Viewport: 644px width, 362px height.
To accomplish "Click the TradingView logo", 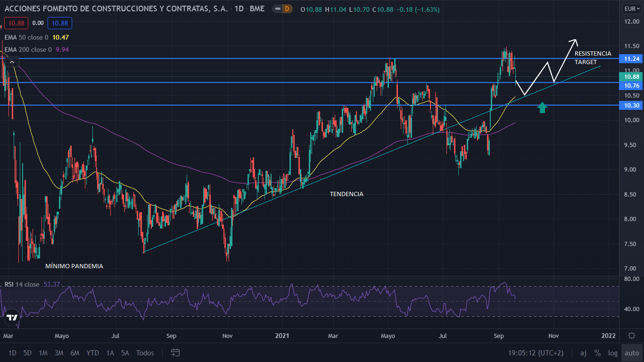I will 12,318.
